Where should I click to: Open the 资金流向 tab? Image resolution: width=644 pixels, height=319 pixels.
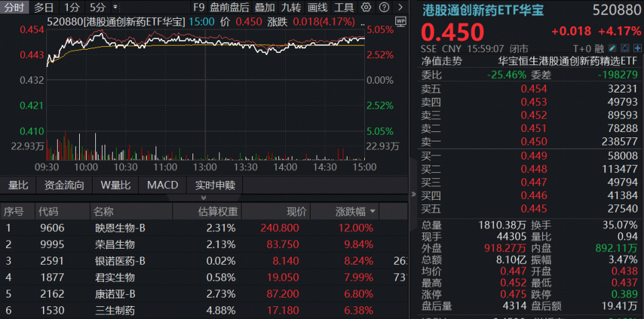(x=64, y=185)
